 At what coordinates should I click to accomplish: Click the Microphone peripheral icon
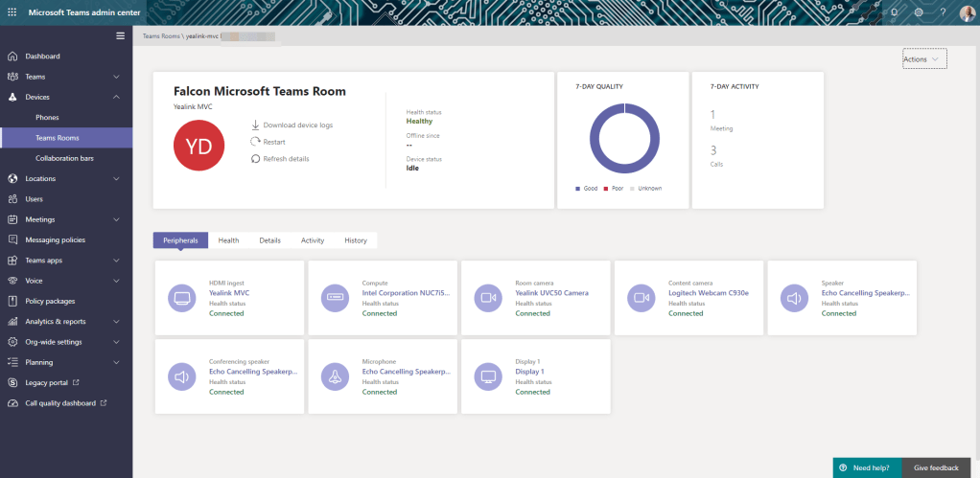click(335, 376)
